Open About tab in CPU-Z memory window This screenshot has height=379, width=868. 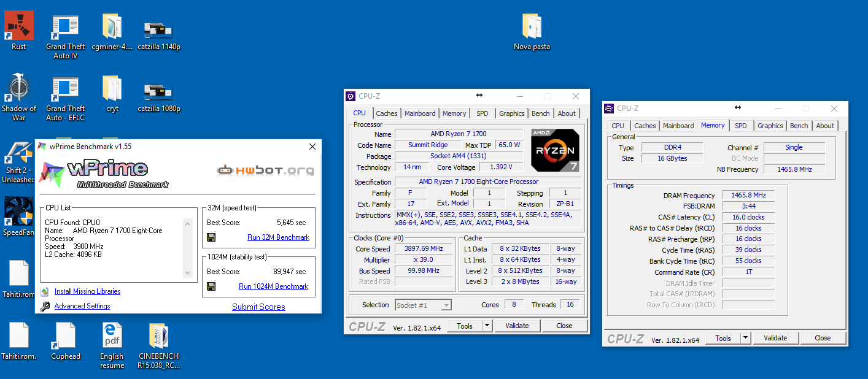[825, 126]
